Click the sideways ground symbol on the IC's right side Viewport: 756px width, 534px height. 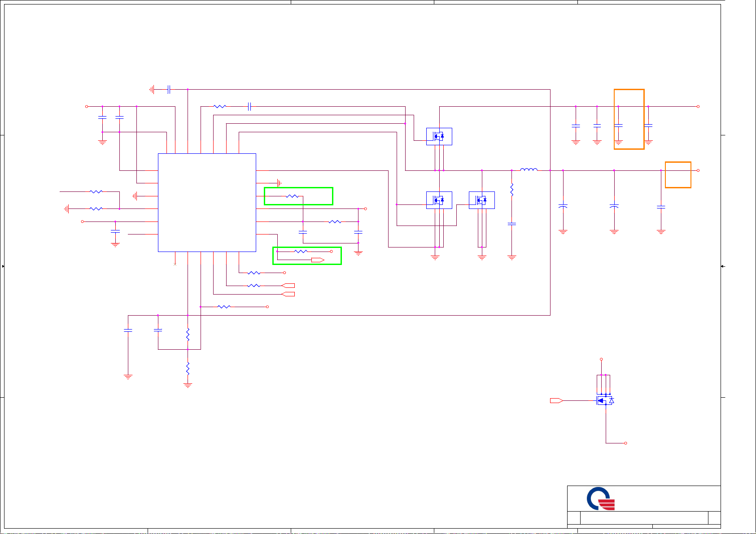(279, 183)
